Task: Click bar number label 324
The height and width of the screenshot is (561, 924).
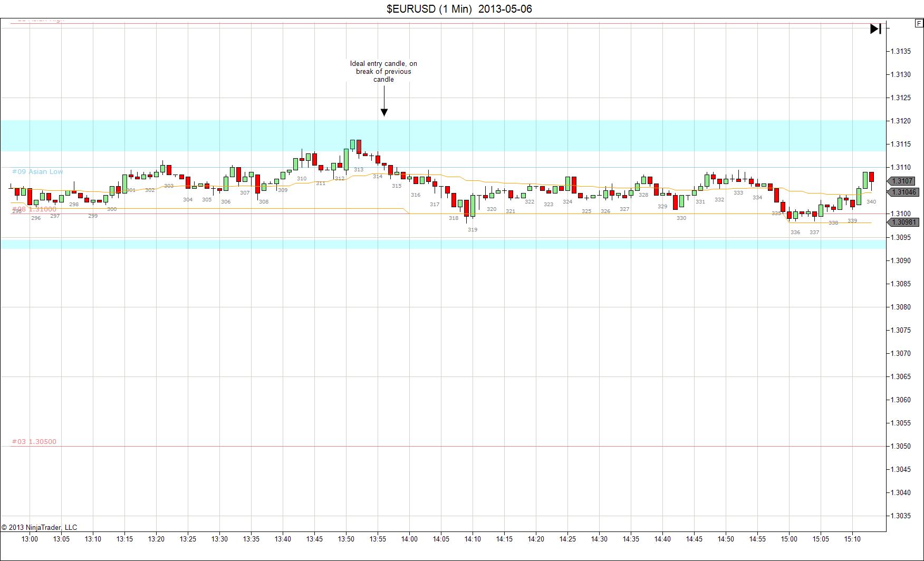Action: pyautogui.click(x=567, y=202)
